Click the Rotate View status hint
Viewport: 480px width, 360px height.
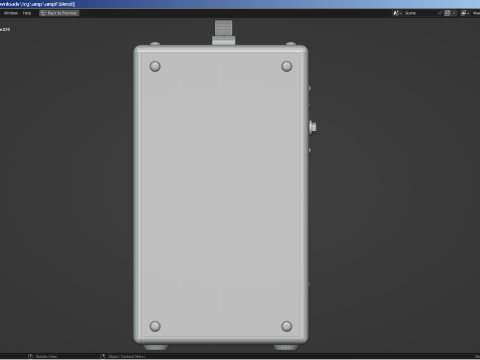pos(43,356)
